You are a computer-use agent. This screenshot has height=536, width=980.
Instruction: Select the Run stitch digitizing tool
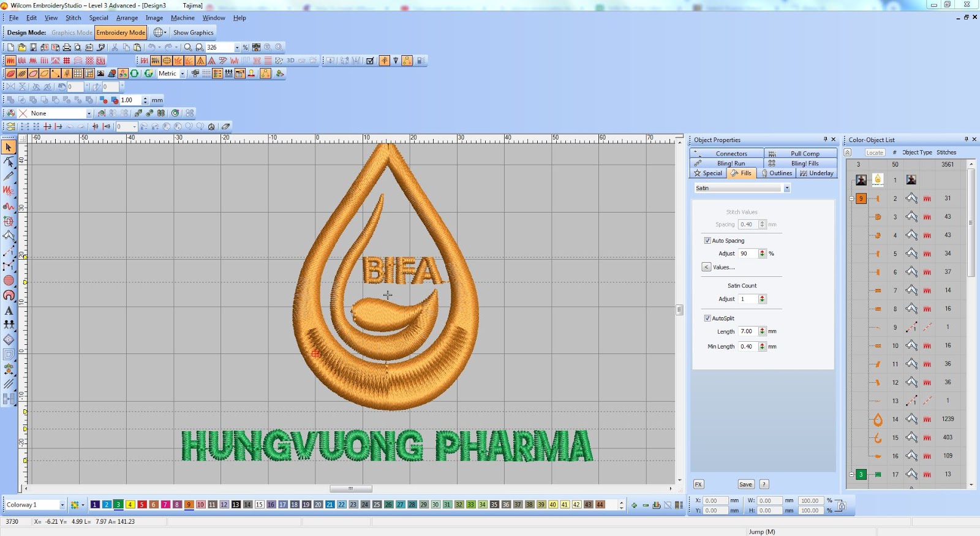click(9, 251)
